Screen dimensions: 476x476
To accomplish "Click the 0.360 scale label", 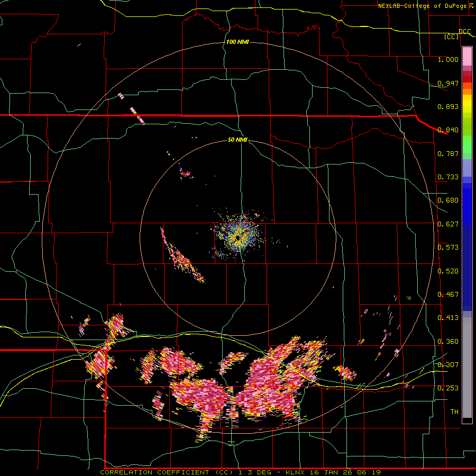I will [448, 342].
